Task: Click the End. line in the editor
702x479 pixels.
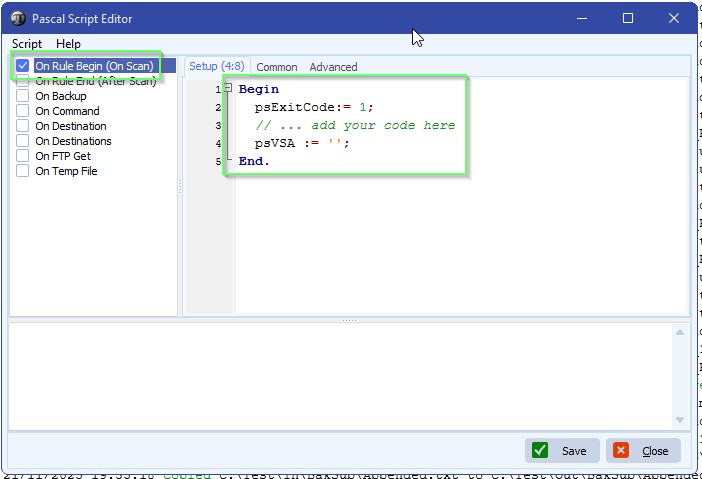Action: pos(254,161)
